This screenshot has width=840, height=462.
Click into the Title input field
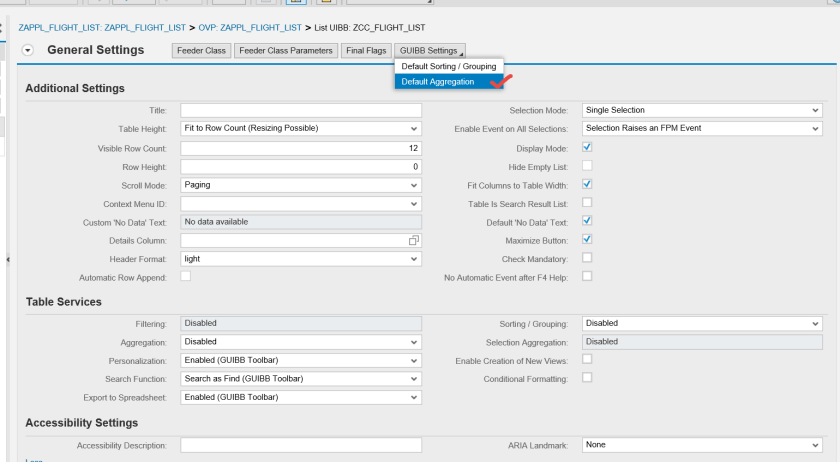(301, 110)
